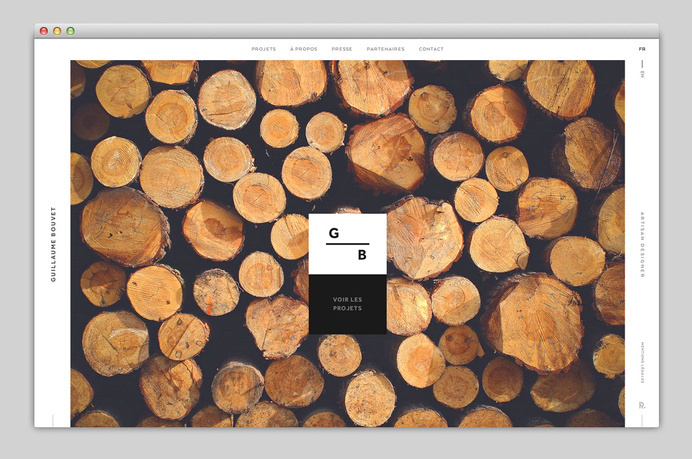Click the GB monogram logo
Screen dimensions: 692x459
point(347,244)
